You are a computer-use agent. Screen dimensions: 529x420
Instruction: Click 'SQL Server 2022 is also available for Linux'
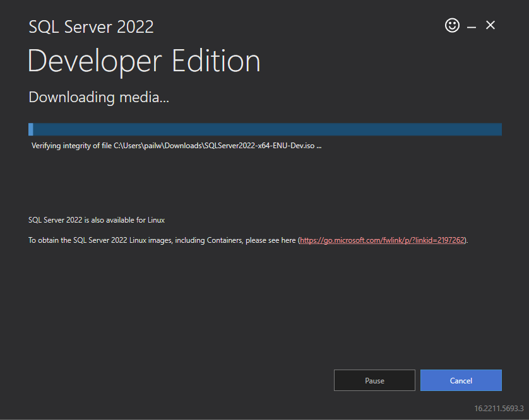(x=97, y=220)
